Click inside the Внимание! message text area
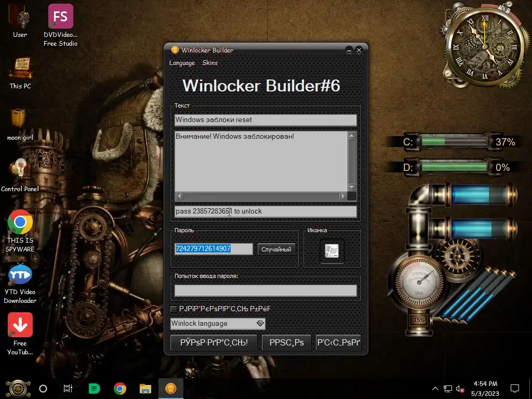Viewport: 532px width, 399px height. click(261, 162)
